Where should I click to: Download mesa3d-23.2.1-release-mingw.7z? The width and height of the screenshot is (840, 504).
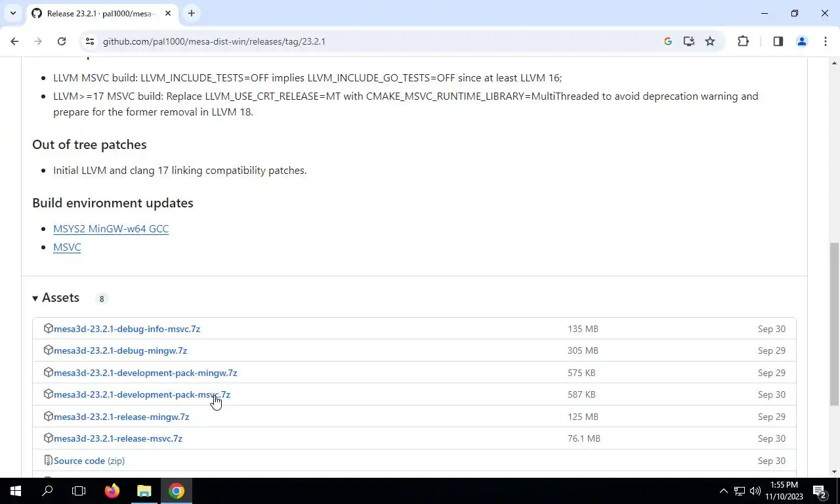click(x=121, y=417)
